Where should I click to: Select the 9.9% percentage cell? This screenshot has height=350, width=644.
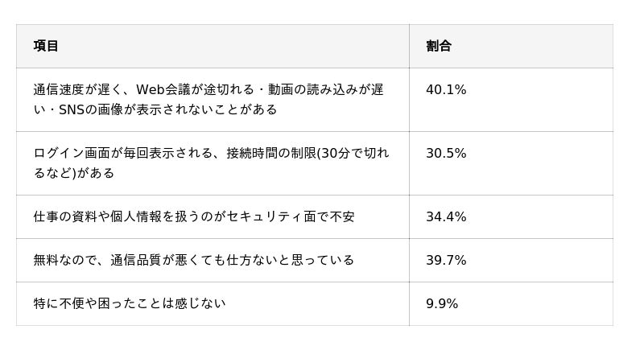pos(442,304)
